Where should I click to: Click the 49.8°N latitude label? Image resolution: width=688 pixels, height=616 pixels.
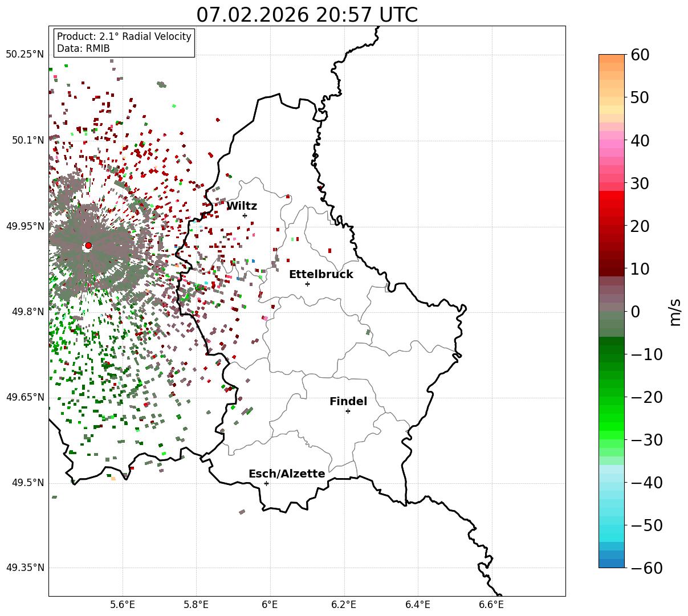27,312
